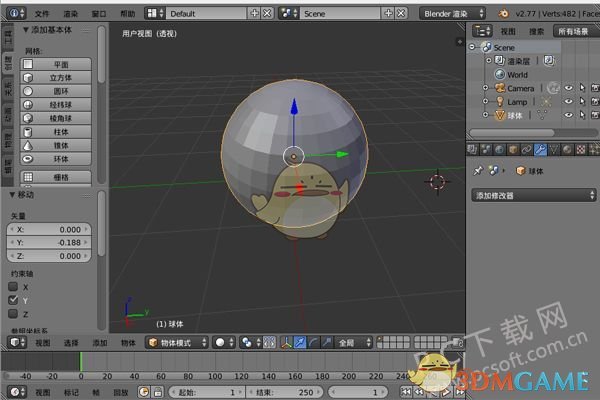Add a new scene with plus button
The width and height of the screenshot is (600, 400).
click(388, 13)
